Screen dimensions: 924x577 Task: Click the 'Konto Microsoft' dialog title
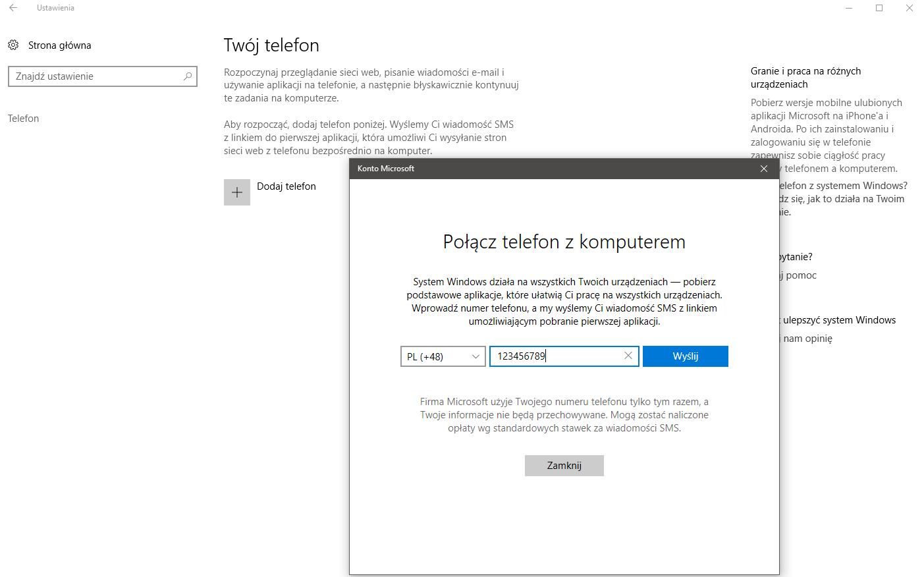click(x=386, y=169)
